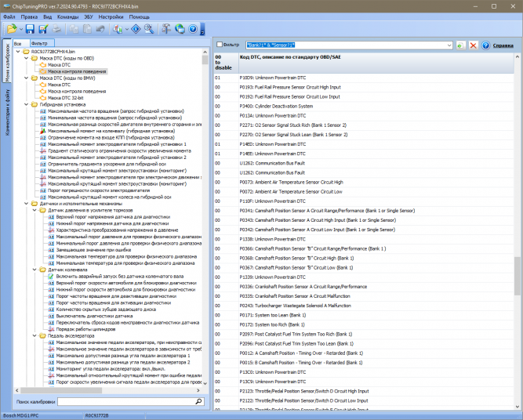Image resolution: width=523 pixels, height=420 pixels.
Task: Select the vertical Комментарии к файлу tab
Action: [7, 112]
